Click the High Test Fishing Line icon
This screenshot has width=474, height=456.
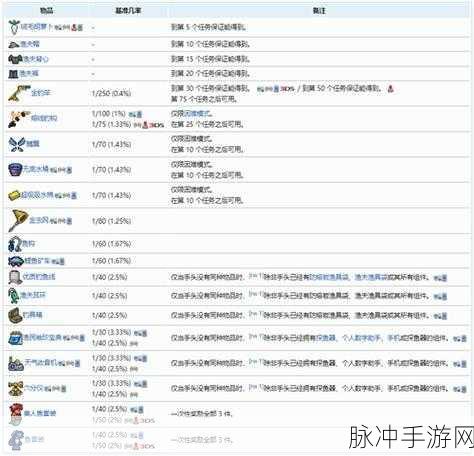point(15,277)
